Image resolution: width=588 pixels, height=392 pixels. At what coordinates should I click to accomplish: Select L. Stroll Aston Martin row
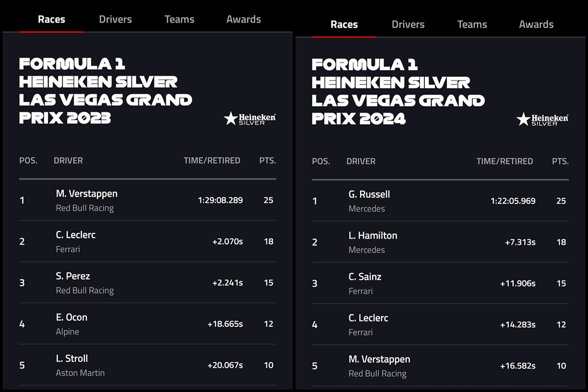(x=147, y=365)
